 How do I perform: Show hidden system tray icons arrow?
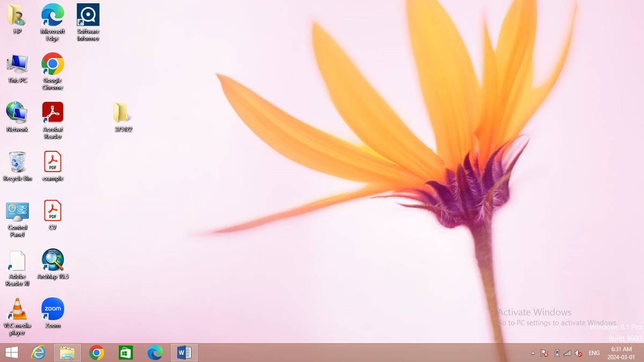pyautogui.click(x=533, y=353)
